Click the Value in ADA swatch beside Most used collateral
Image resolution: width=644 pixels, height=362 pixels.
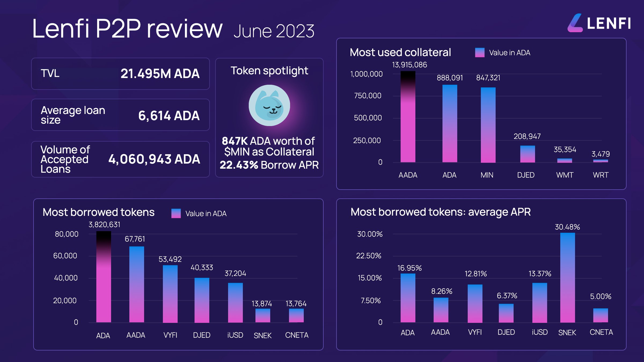[x=480, y=53]
